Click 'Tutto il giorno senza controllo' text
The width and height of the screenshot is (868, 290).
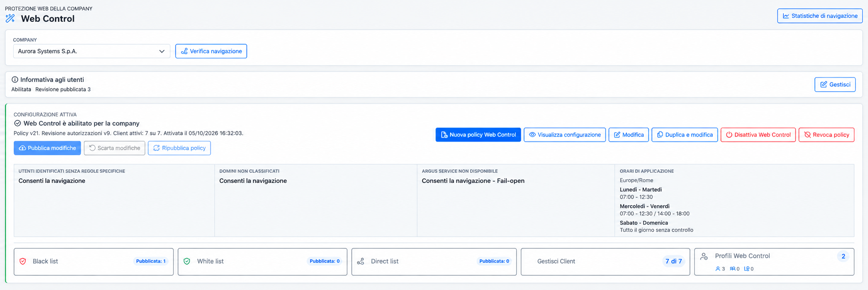(x=656, y=230)
